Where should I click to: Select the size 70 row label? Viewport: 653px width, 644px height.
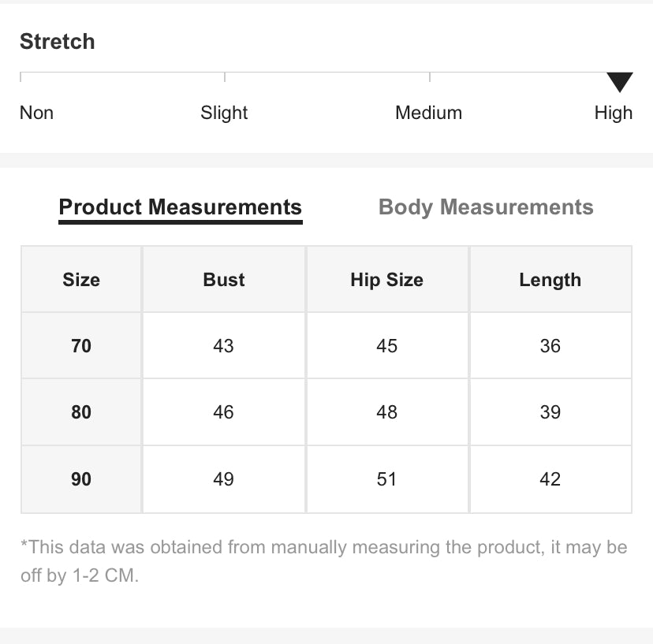pos(81,345)
